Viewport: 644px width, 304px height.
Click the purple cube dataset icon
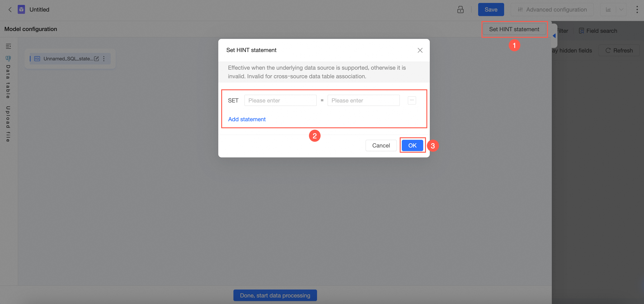tap(21, 9)
